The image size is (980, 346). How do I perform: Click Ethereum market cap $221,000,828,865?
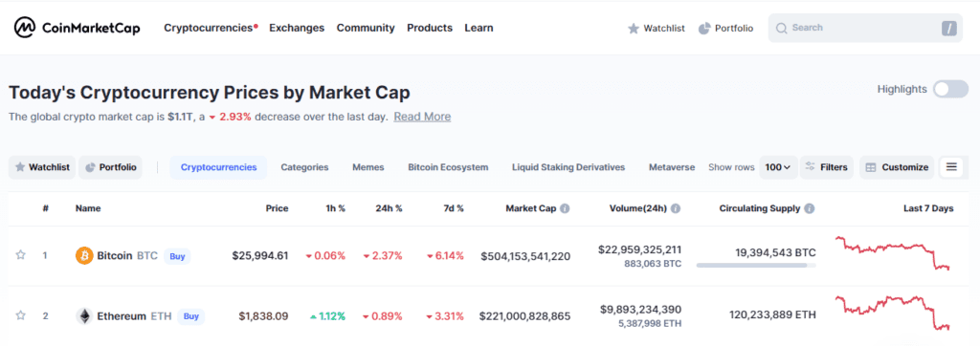(525, 316)
